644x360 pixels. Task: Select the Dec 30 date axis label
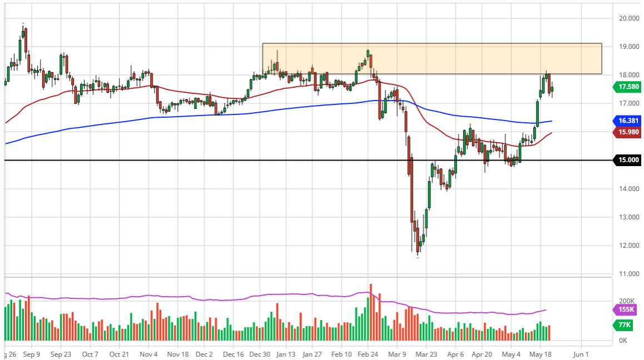260,354
